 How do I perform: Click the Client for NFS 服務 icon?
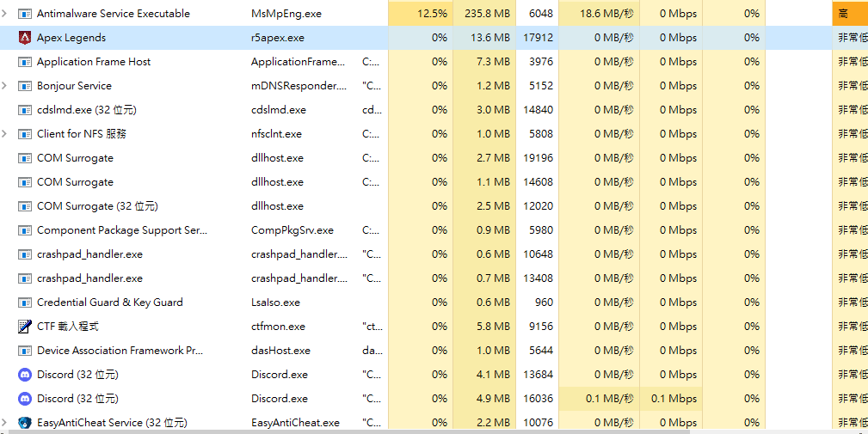[x=25, y=134]
